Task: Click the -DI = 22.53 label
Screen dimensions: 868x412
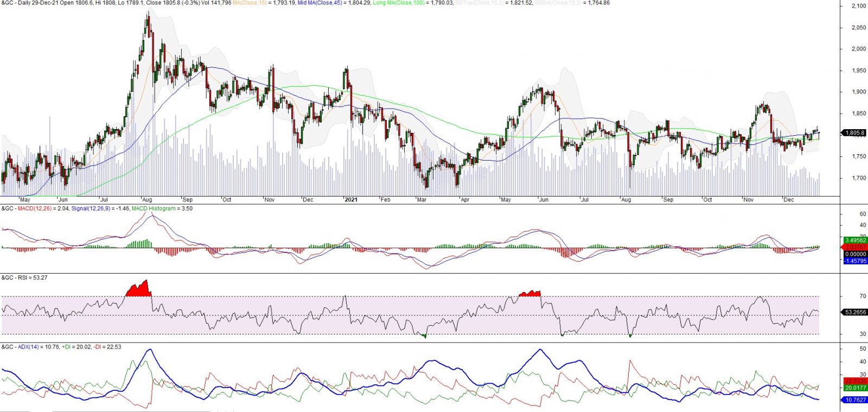Action: [107, 347]
